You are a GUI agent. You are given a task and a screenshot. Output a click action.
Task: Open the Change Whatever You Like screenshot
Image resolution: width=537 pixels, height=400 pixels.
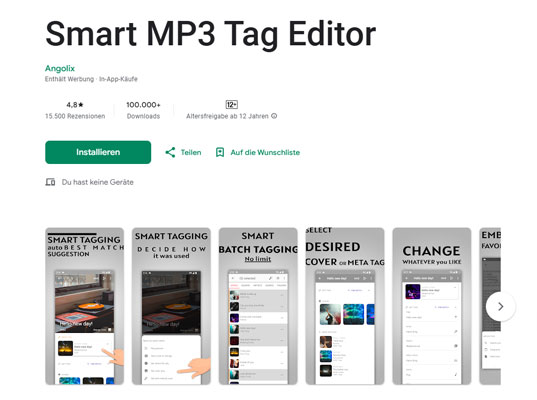point(432,306)
